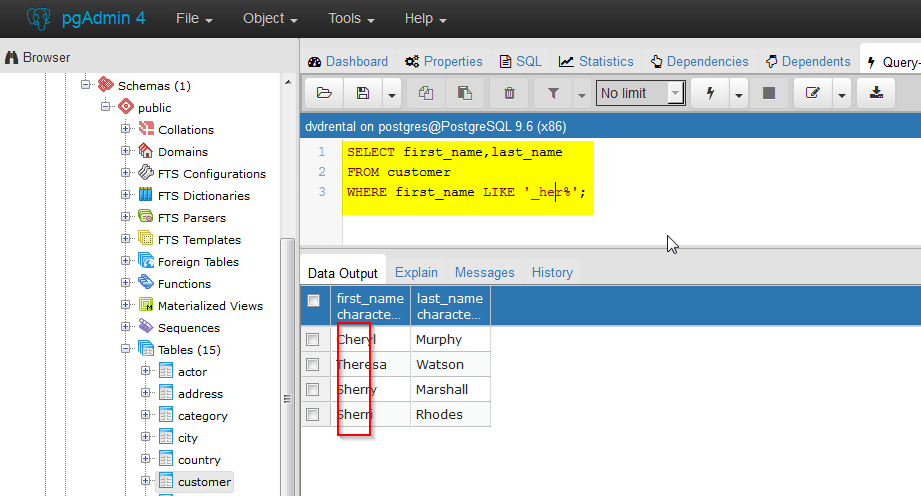Image resolution: width=921 pixels, height=496 pixels.
Task: Collapse the public schema node
Action: [x=106, y=106]
